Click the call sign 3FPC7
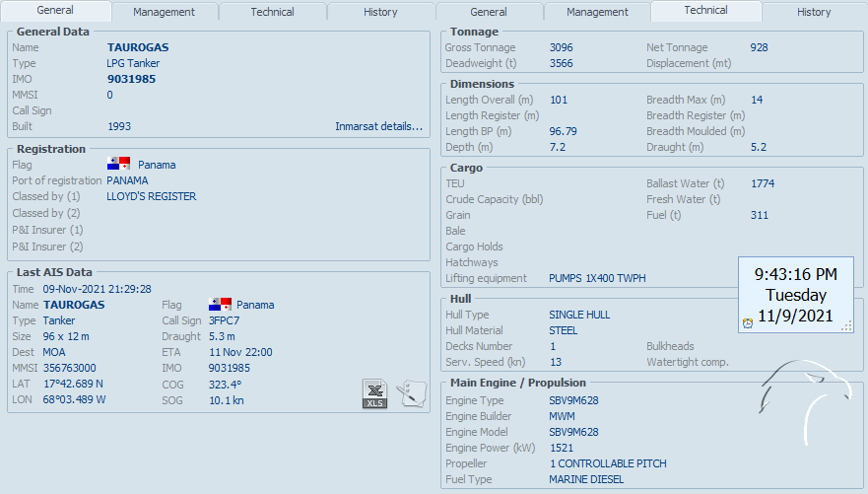Screen dimensions: 868x494 pos(225,320)
